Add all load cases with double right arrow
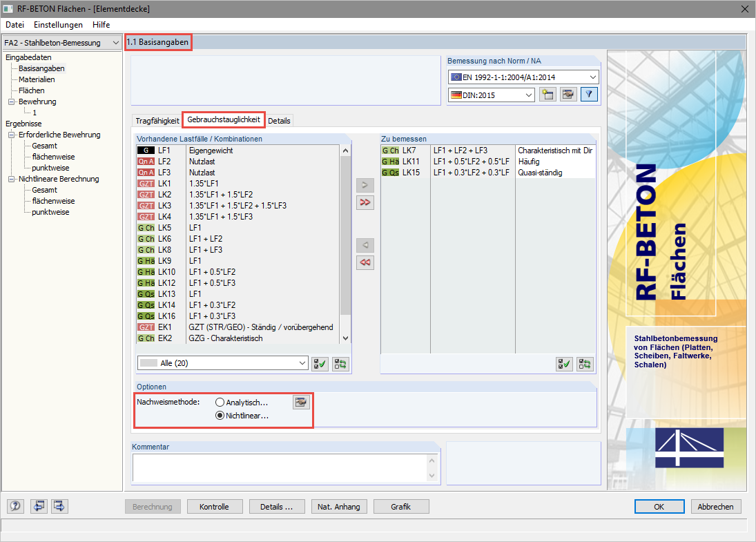The image size is (756, 542). click(365, 202)
